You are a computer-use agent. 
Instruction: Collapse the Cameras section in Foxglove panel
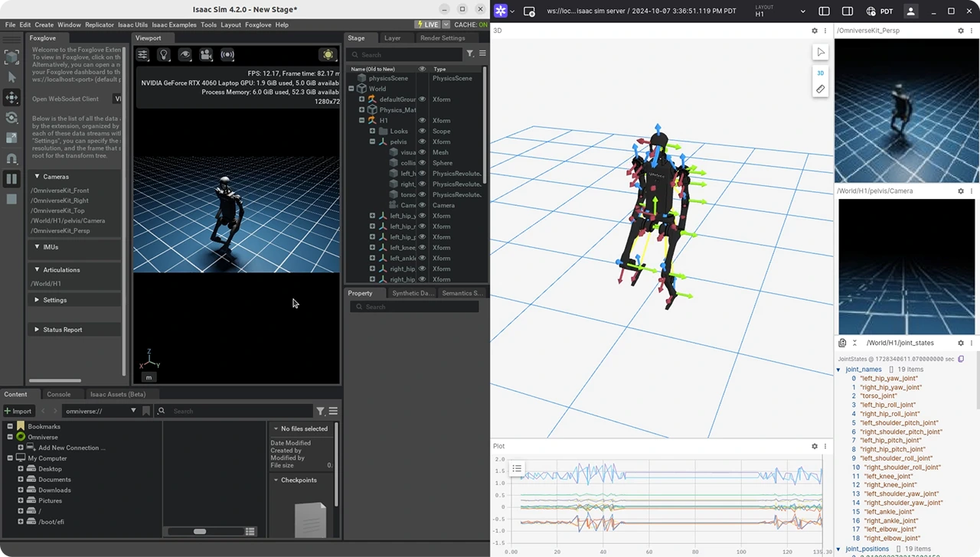37,177
